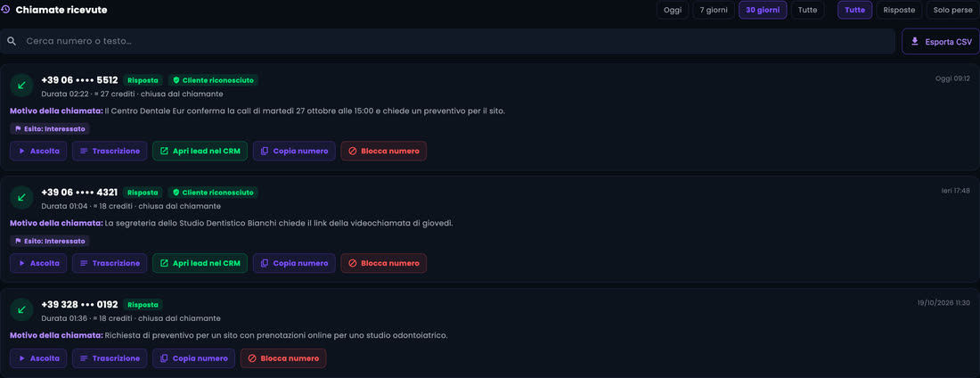
Task: Click the shield icon in the 4321 Cliente riconosciuto badge
Action: click(x=176, y=193)
